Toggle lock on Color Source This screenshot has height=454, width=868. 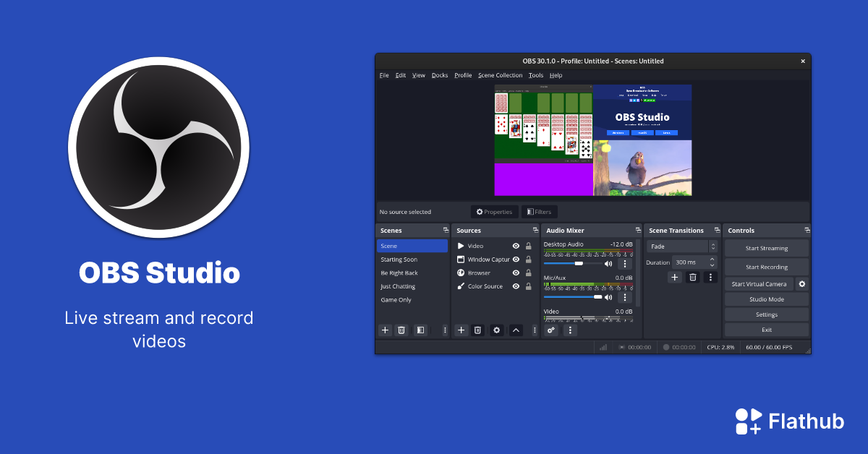tap(529, 286)
